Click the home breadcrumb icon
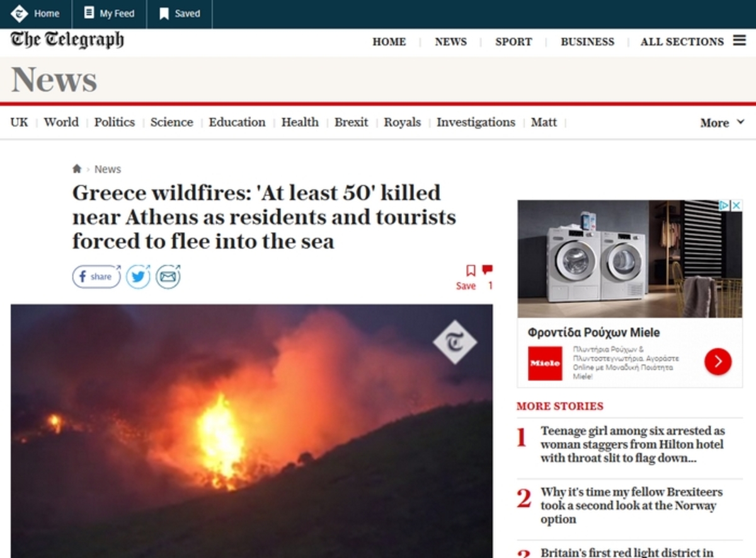Image resolution: width=756 pixels, height=558 pixels. 77,169
